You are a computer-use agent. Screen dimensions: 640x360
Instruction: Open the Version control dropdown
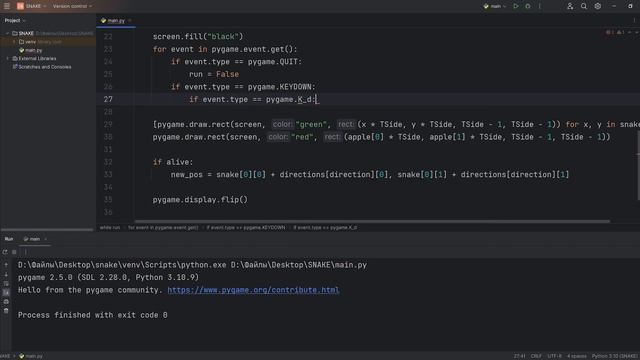[x=72, y=6]
